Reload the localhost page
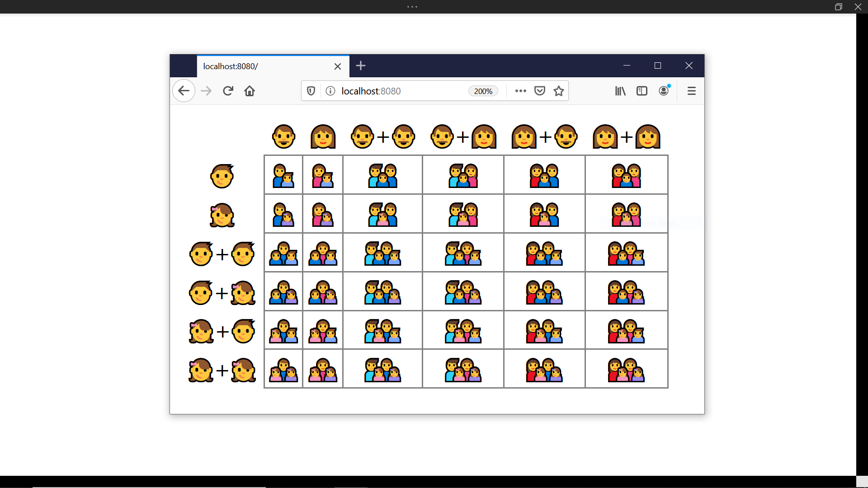The width and height of the screenshot is (868, 488). coord(228,91)
